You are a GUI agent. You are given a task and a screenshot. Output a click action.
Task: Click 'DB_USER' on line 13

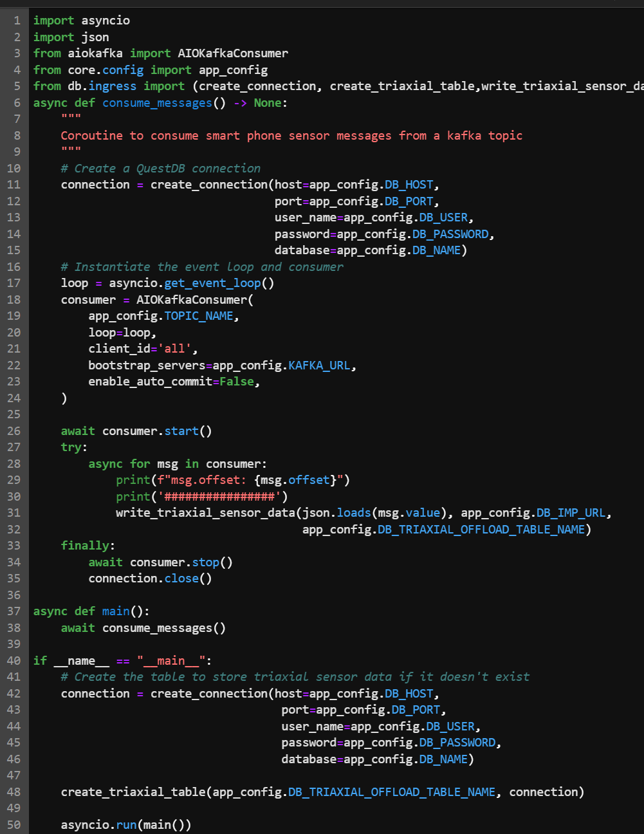[444, 218]
